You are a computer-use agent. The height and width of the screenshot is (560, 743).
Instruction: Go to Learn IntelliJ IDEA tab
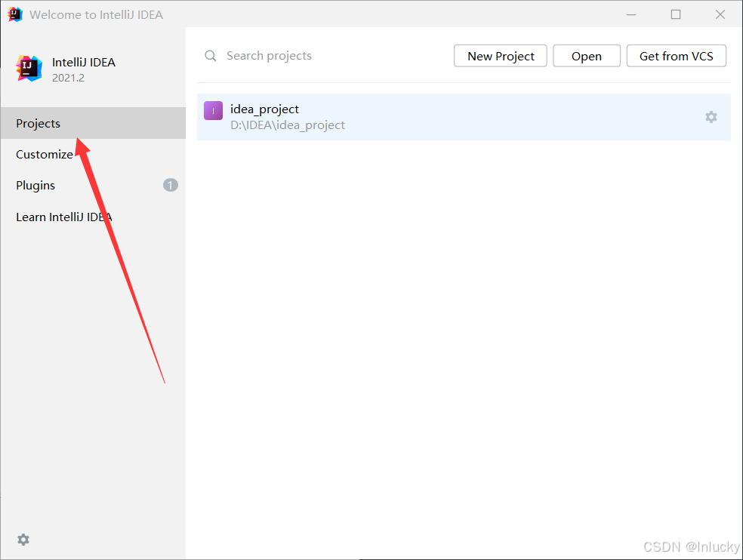(94, 217)
